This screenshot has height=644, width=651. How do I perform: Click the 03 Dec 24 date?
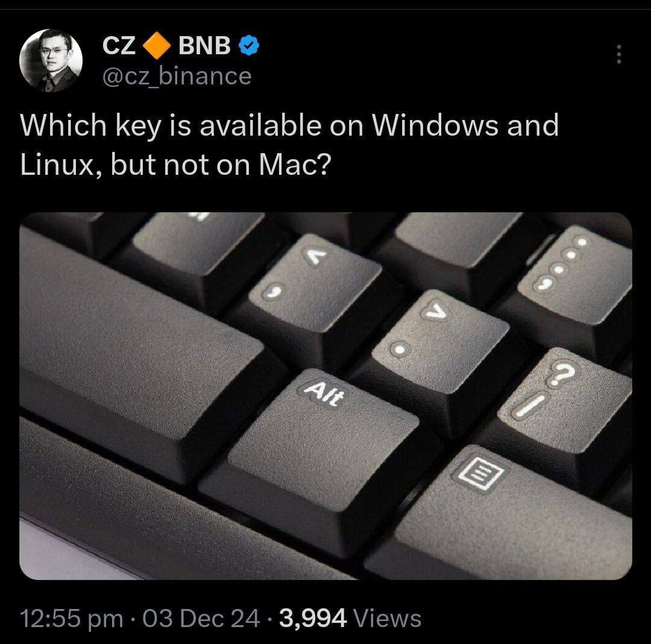click(x=201, y=618)
